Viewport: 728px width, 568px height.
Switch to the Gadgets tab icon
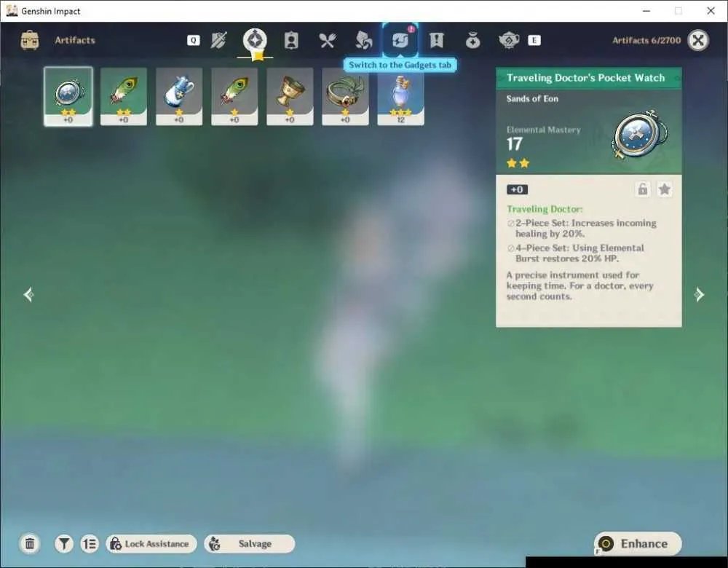(400, 40)
